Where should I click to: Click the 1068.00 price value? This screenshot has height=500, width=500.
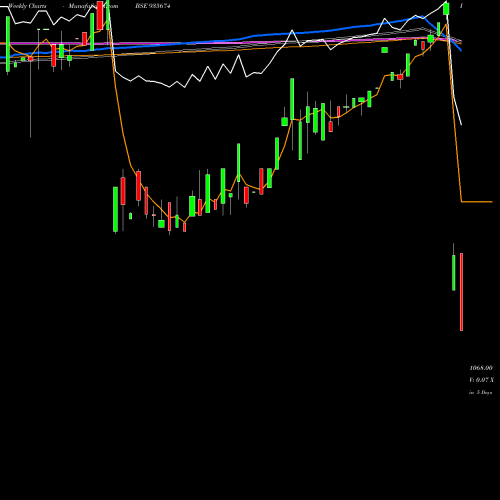click(x=481, y=368)
